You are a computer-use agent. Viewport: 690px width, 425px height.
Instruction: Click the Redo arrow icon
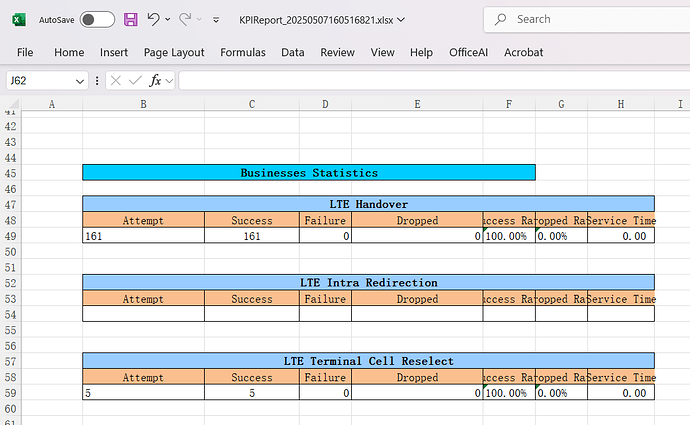coord(185,19)
